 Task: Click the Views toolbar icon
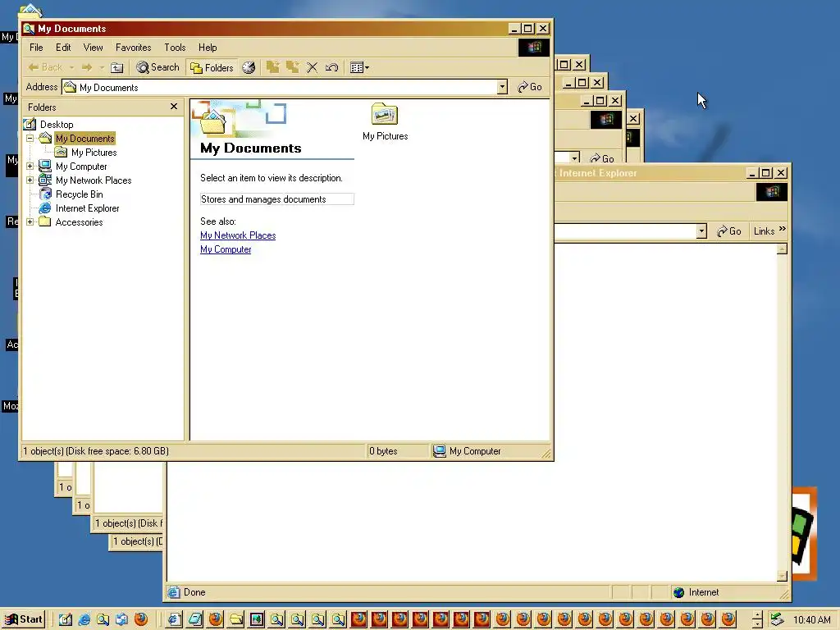356,67
